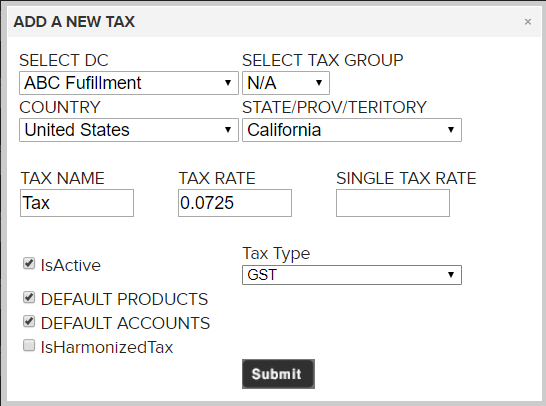Viewport: 546px width, 406px height.
Task: Focus the Tax Rate field containing 0.0725
Action: coord(235,203)
